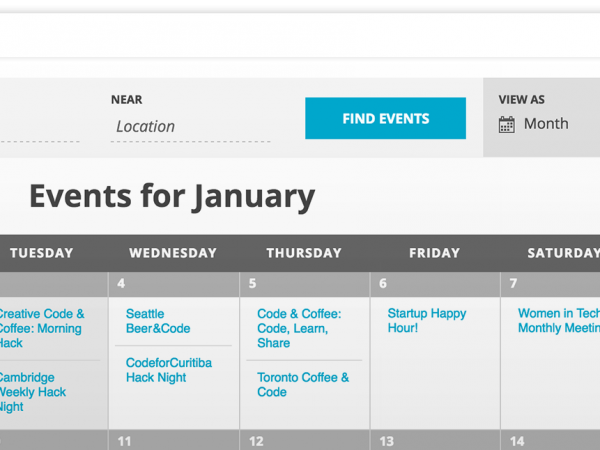Open Women in Tech Monthly Meeting event
This screenshot has height=450, width=600.
coord(559,321)
